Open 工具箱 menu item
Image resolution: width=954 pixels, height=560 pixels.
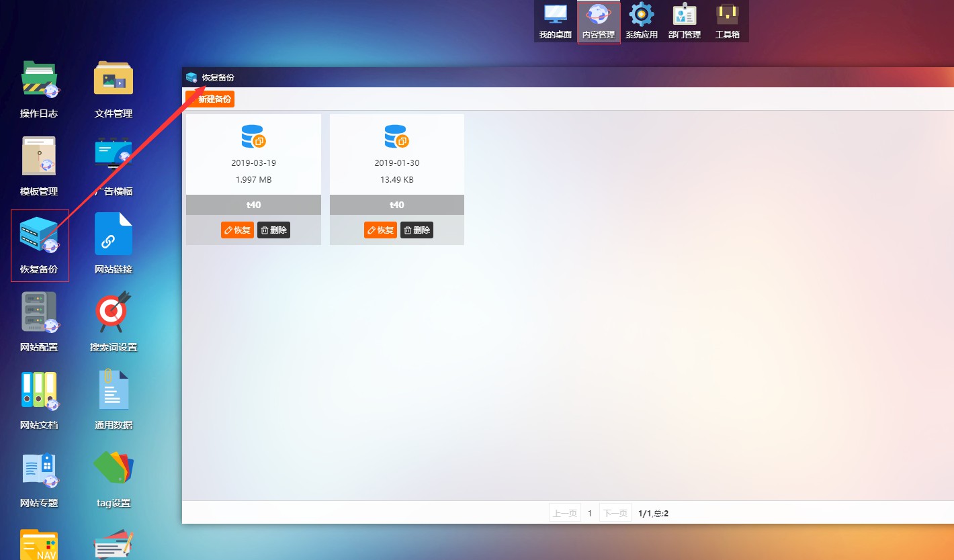point(727,21)
